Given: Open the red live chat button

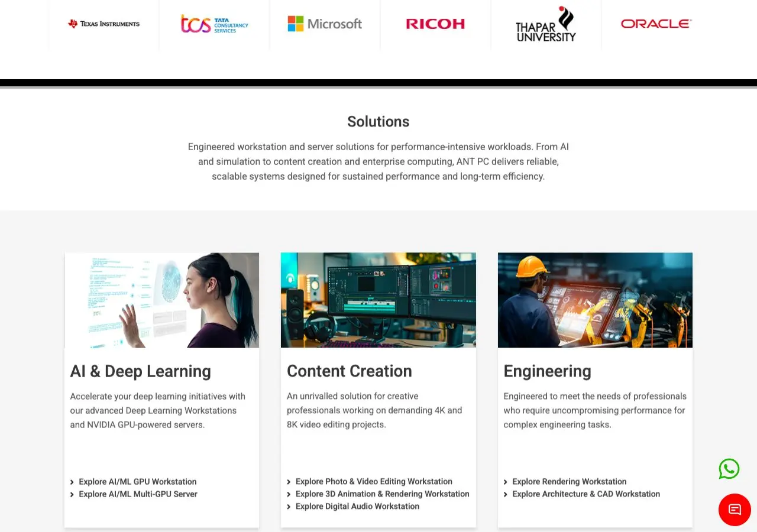Looking at the screenshot, I should click(x=735, y=510).
